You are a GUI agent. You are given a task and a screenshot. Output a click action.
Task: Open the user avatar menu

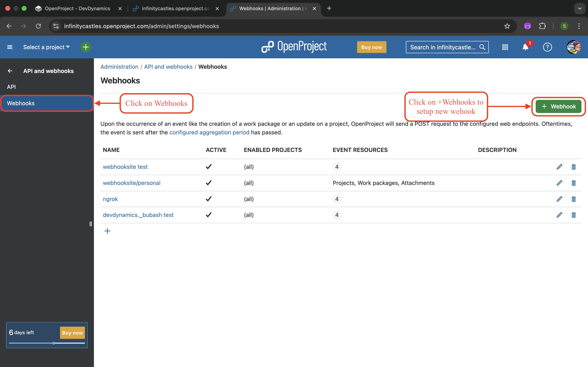pyautogui.click(x=574, y=47)
